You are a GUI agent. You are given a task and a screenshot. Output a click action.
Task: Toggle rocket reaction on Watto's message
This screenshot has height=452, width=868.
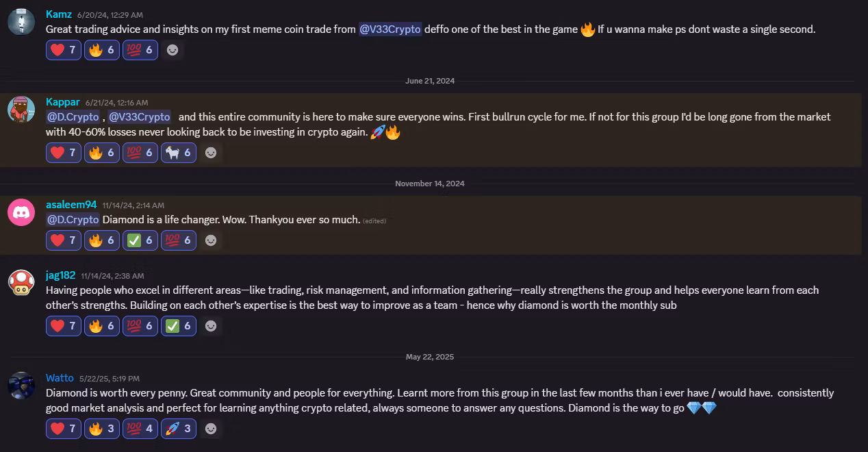[178, 429]
